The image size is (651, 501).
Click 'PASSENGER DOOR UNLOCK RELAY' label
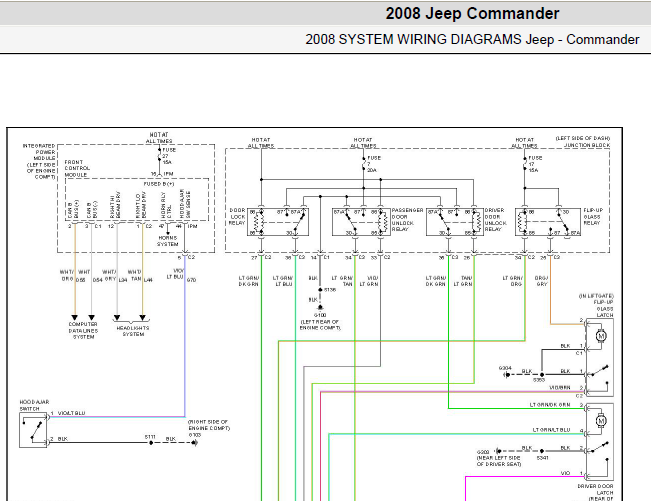pyautogui.click(x=407, y=220)
